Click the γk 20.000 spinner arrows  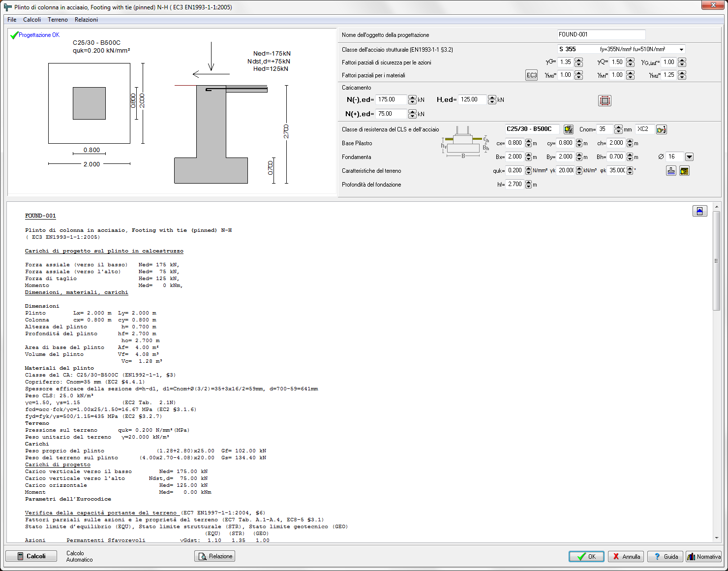(x=579, y=171)
